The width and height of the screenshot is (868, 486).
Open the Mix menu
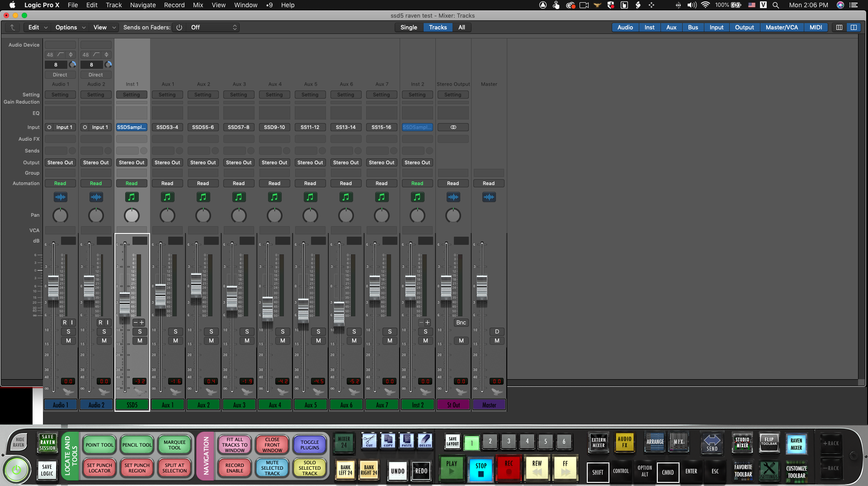[x=198, y=5]
